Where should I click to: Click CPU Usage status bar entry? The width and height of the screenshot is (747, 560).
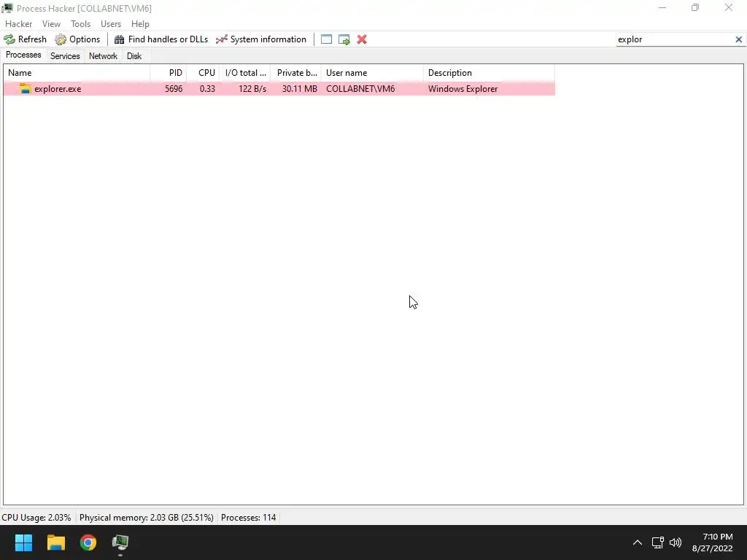point(36,518)
